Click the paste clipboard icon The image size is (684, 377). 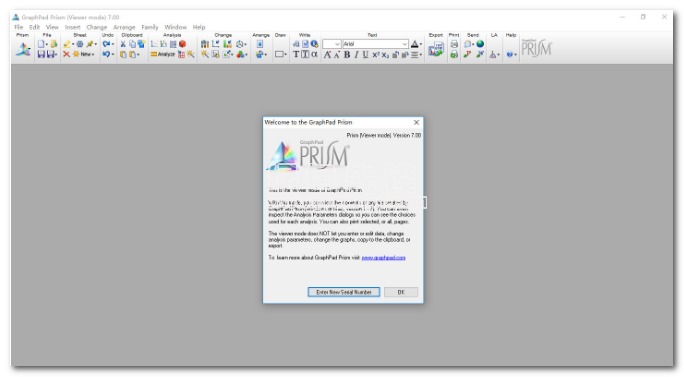123,55
